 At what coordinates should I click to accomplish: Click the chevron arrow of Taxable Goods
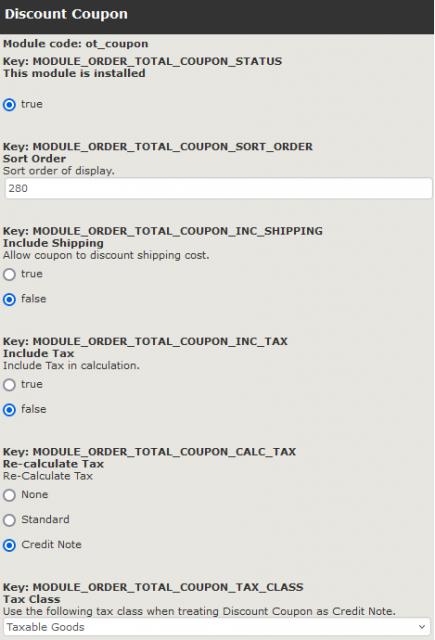[x=422, y=627]
